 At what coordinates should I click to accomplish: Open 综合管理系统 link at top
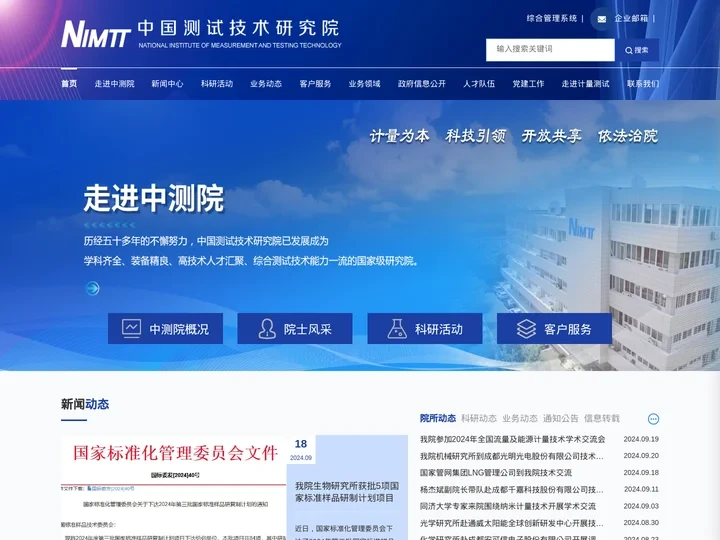coord(551,19)
